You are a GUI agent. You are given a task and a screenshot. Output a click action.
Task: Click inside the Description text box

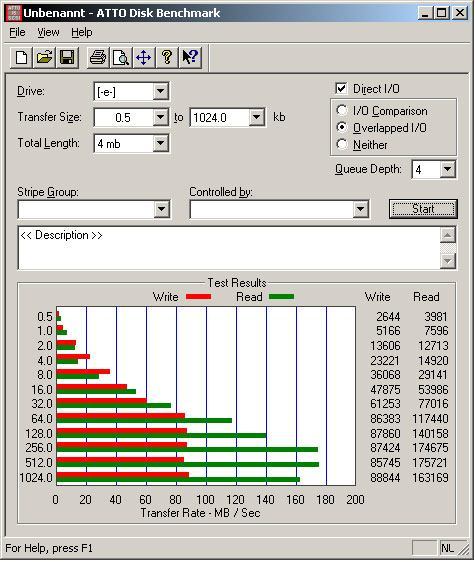pos(229,248)
